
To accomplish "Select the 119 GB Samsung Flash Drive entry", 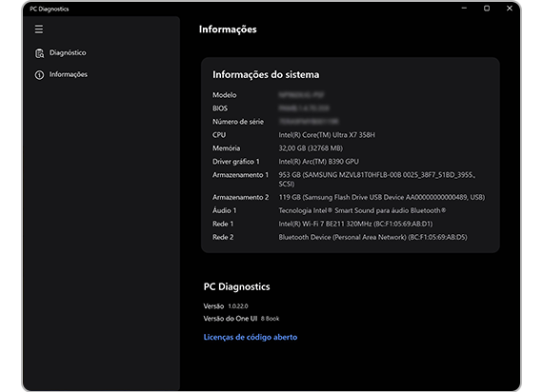I will tap(382, 197).
